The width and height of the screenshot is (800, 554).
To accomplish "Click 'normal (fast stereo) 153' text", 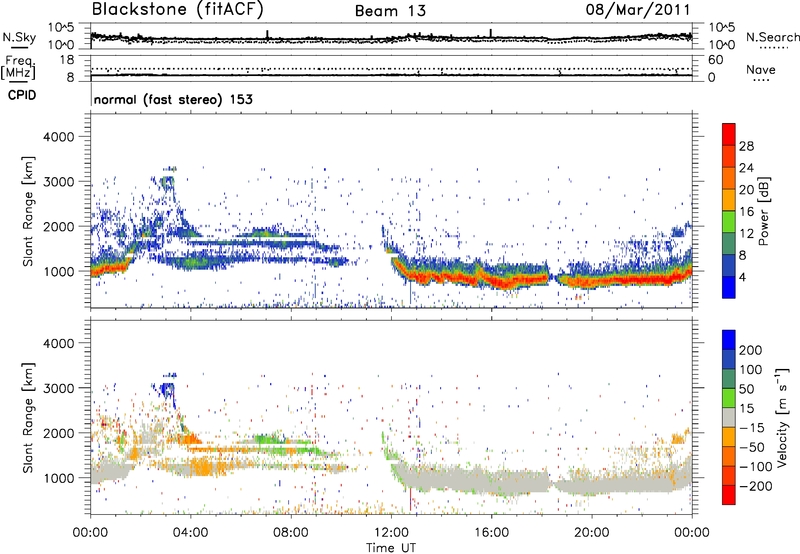I will pos(173,99).
